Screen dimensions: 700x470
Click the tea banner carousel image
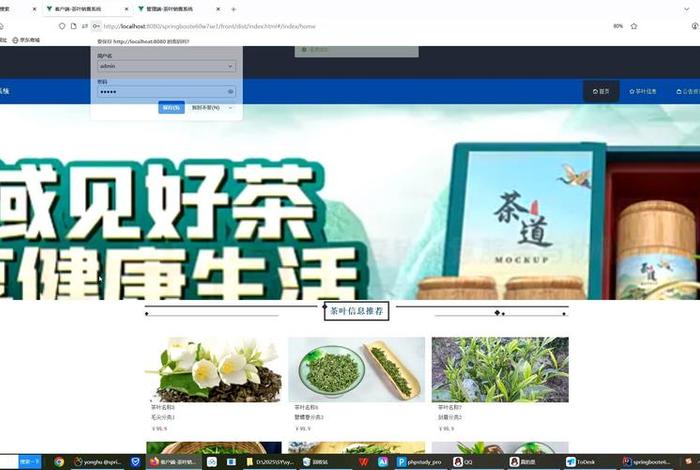coord(350,202)
